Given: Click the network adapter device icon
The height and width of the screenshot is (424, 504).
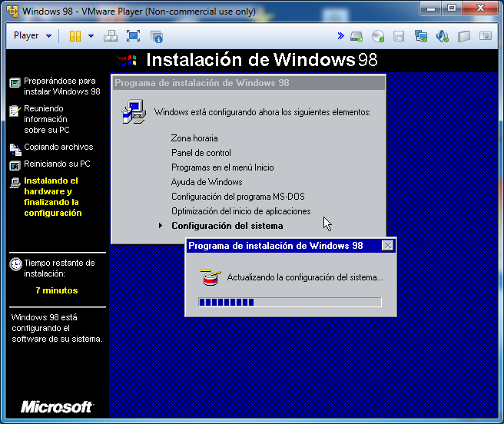Looking at the screenshot, I should pos(420,36).
